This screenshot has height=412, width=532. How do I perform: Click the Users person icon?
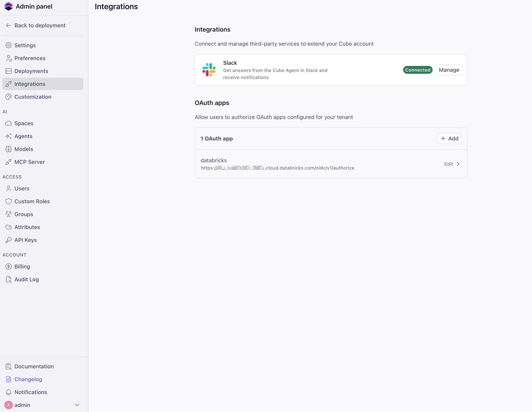[x=9, y=188]
